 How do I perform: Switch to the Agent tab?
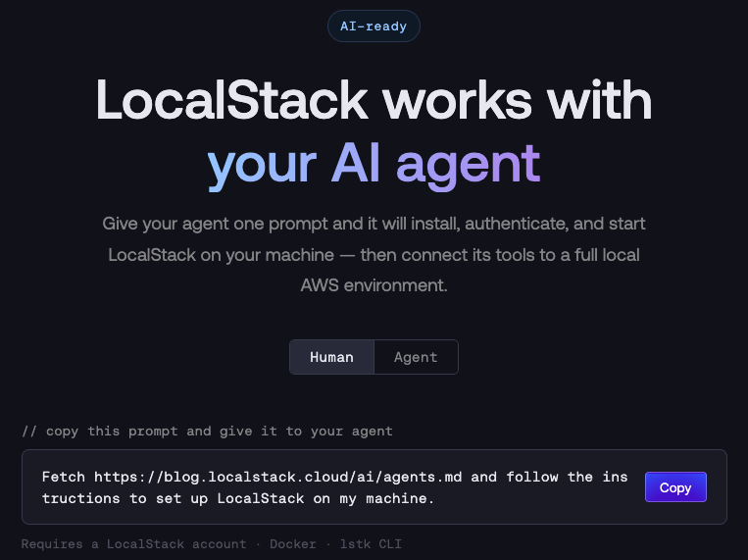point(416,357)
